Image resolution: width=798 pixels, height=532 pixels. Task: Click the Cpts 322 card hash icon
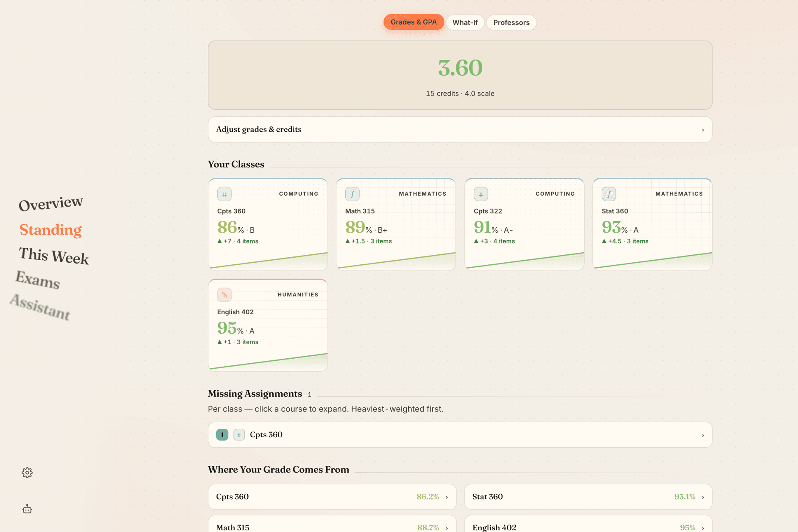coord(481,194)
